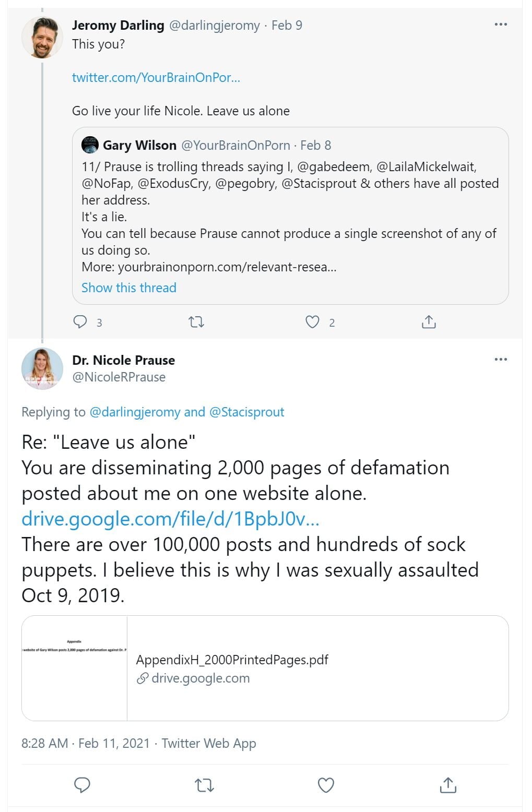
Task: Reply to Jeromy Darling's tweet
Action: tap(80, 321)
